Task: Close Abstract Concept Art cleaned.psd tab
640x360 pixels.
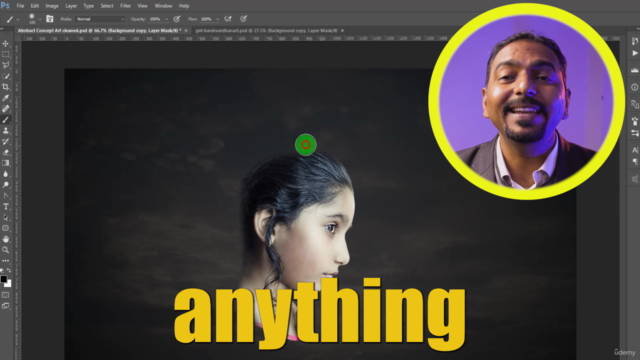Action: tap(186, 31)
